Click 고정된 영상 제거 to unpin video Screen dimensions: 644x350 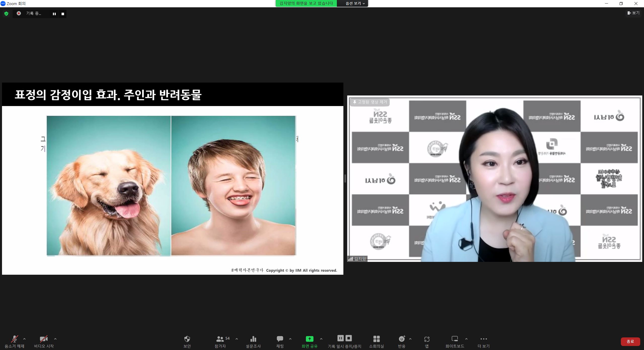(x=370, y=102)
